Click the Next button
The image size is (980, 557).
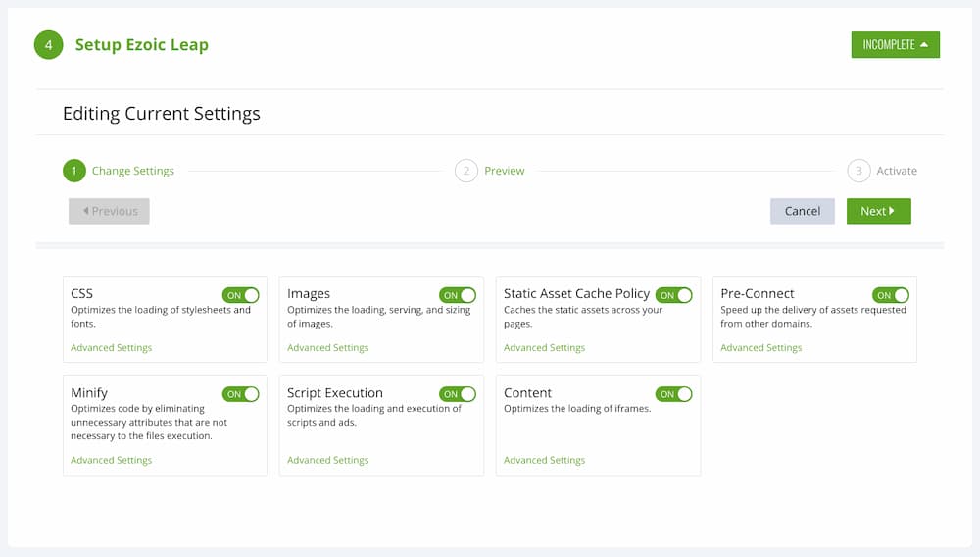pos(879,211)
